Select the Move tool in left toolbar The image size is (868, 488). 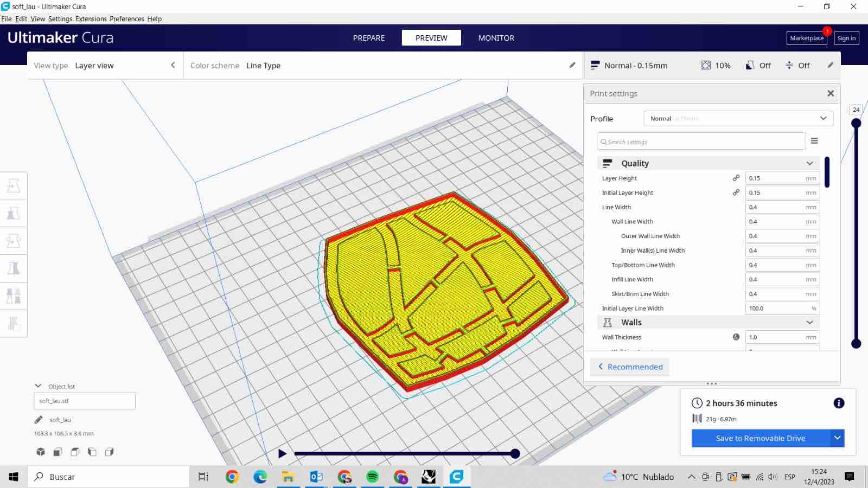pos(14,186)
